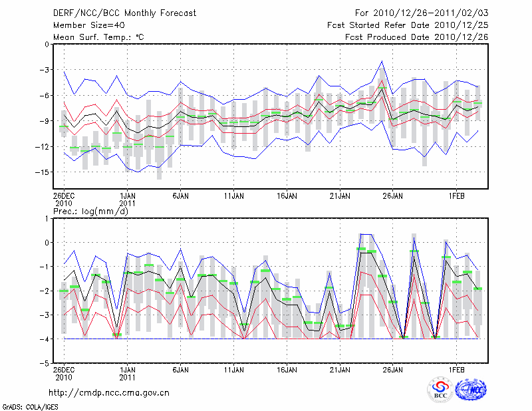Click the -9 value on temperature axis
This screenshot has width=532, height=411.
[x=45, y=121]
